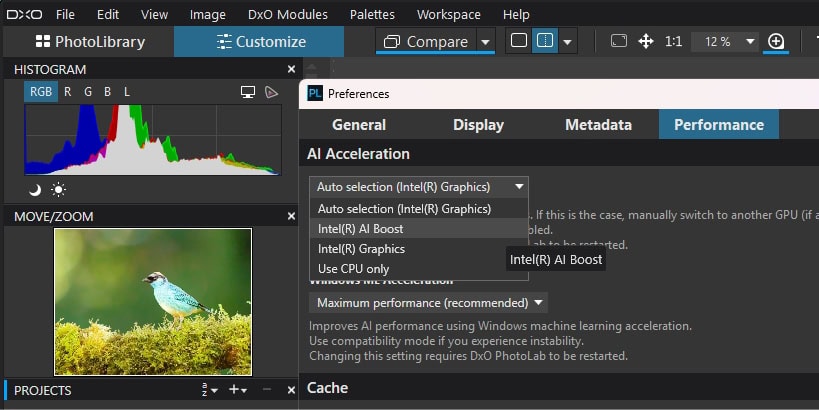
Task: Select the RGB histogram channel
Action: click(41, 92)
